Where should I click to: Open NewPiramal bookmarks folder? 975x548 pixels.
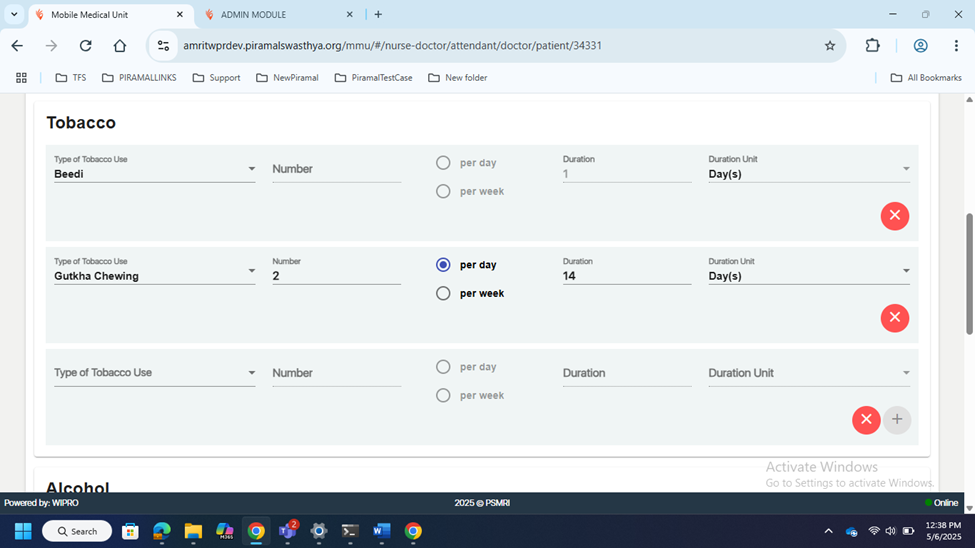coord(287,78)
